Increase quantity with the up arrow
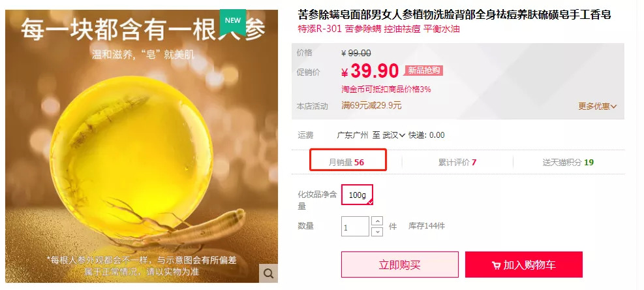This screenshot has width=644, height=290. click(376, 221)
